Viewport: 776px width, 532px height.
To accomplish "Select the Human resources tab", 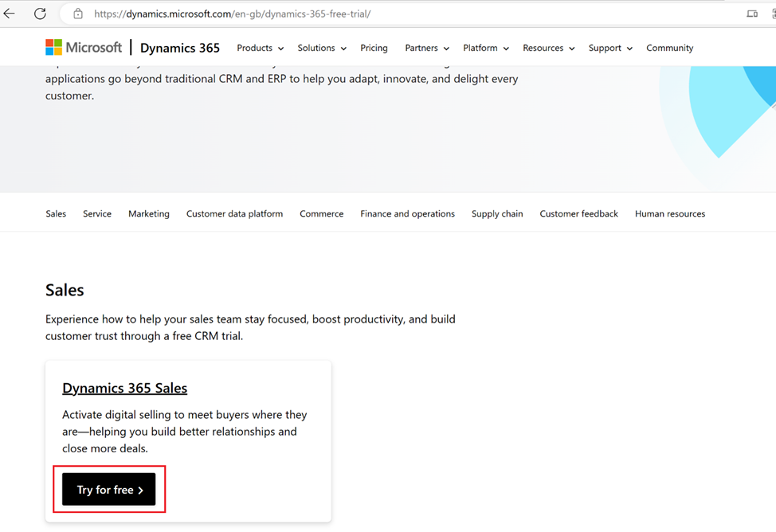I will [670, 213].
